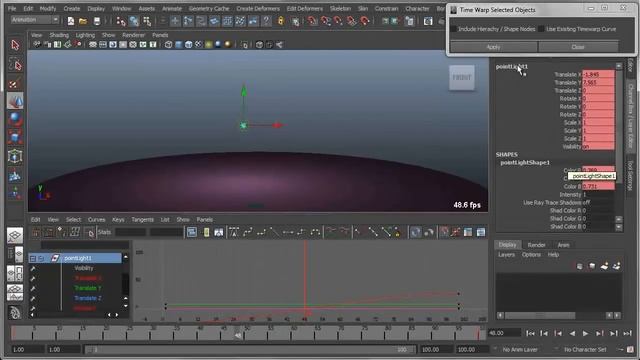Select the Soft Modification tool
Screen dimensions: 640x360
point(15,175)
